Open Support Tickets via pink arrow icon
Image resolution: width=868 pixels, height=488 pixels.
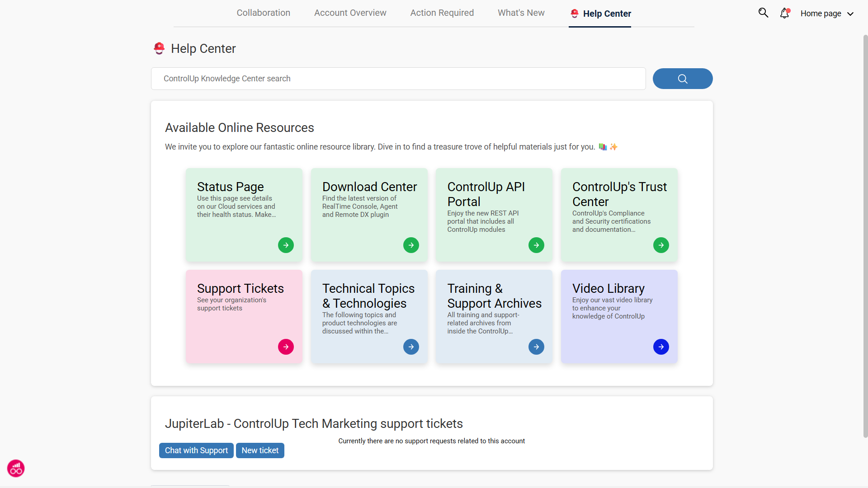[286, 347]
